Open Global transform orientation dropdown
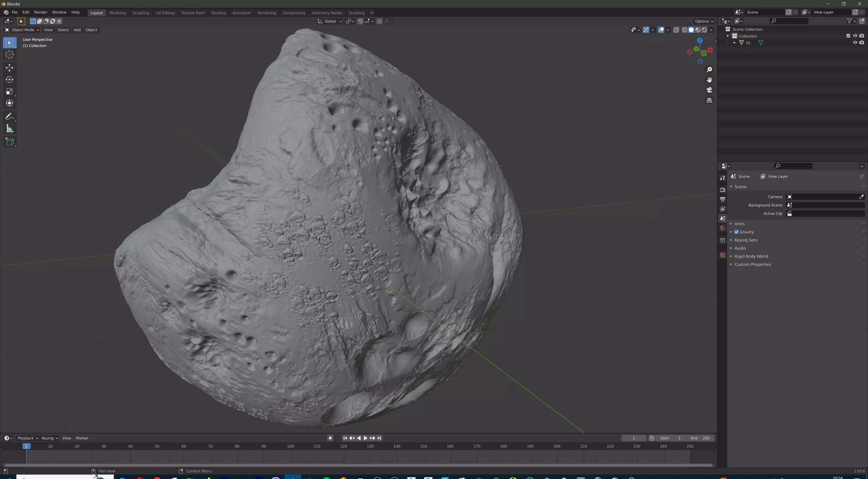This screenshot has height=479, width=868. pyautogui.click(x=330, y=21)
